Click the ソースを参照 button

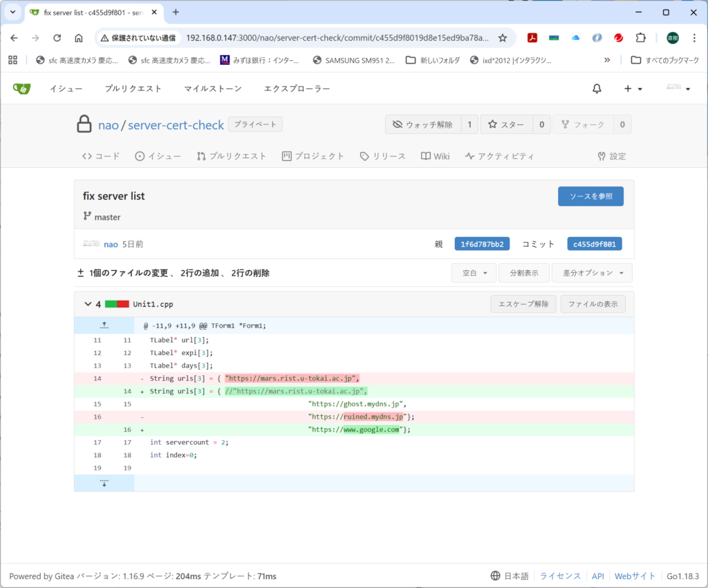(590, 196)
